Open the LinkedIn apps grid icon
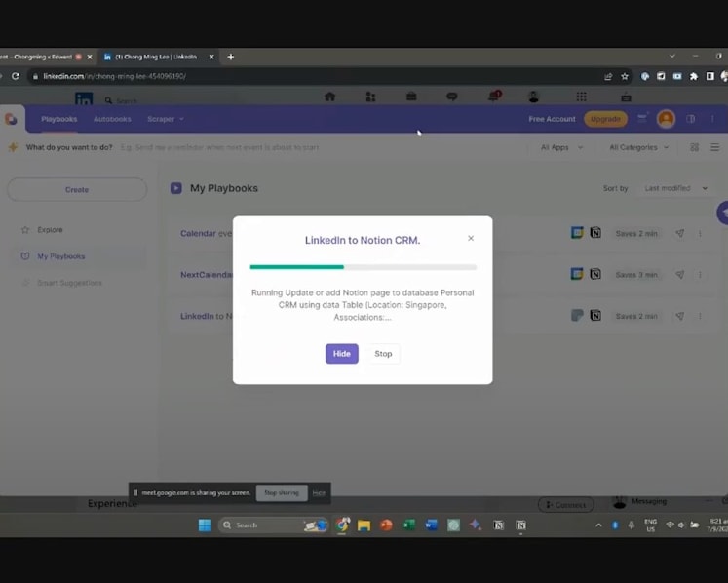This screenshot has height=583, width=728. 581,97
